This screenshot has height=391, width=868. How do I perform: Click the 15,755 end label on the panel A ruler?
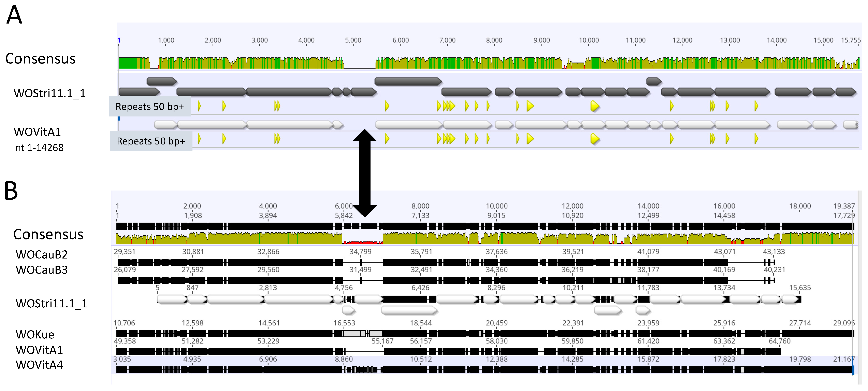pyautogui.click(x=851, y=40)
